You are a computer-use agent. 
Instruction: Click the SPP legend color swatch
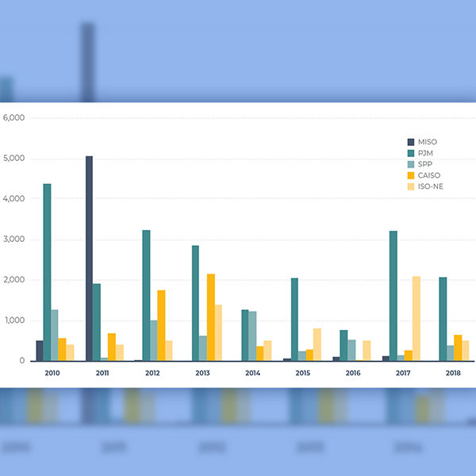[x=410, y=164]
